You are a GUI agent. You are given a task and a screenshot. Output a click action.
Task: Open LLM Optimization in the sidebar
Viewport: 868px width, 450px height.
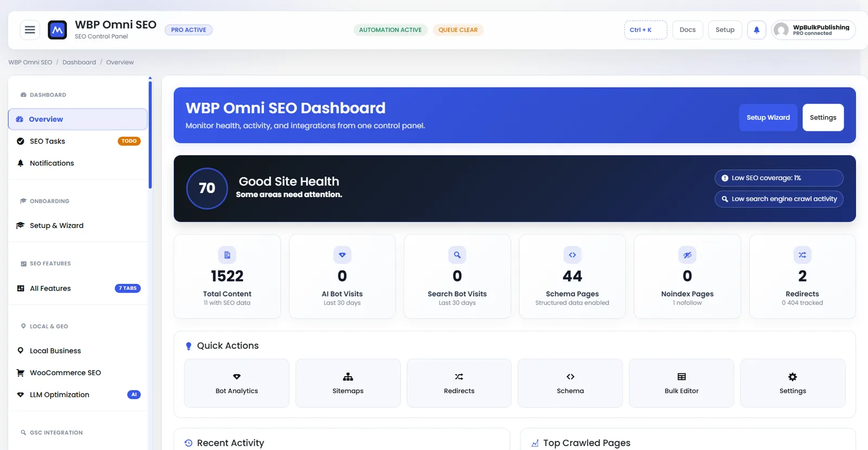point(78,395)
